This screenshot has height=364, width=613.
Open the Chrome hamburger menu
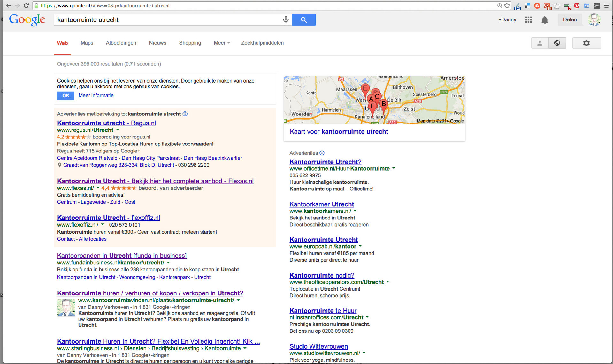coord(606,5)
